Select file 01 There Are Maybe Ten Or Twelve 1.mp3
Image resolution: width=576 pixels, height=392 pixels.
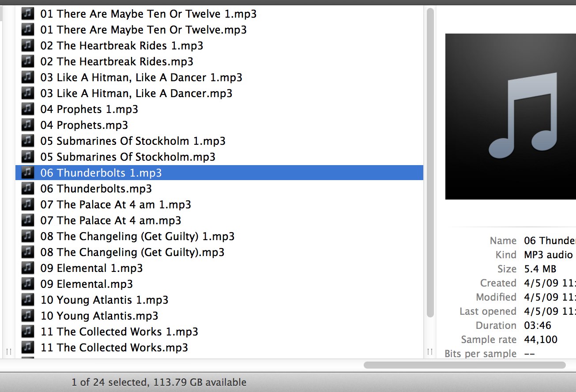click(x=148, y=14)
